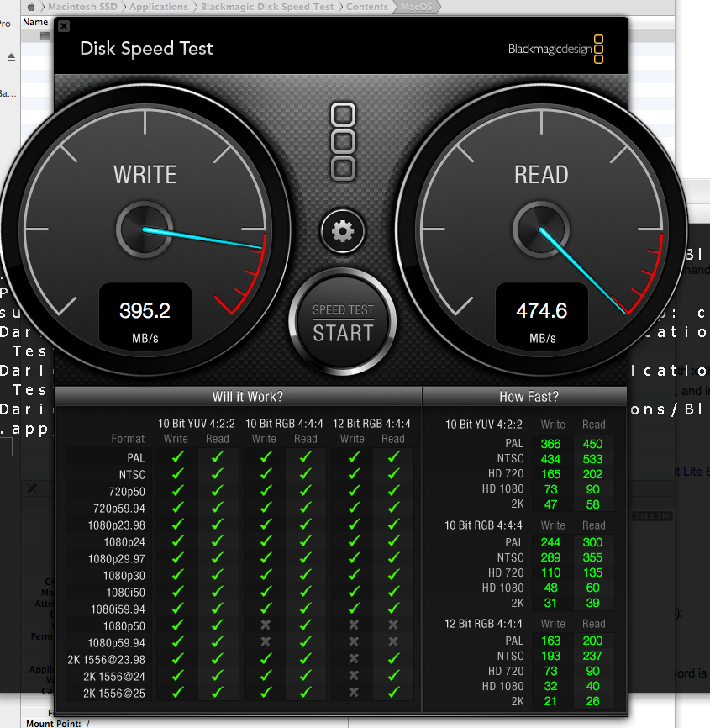Select 10 Bit RGB PAL write value 244

click(x=551, y=542)
